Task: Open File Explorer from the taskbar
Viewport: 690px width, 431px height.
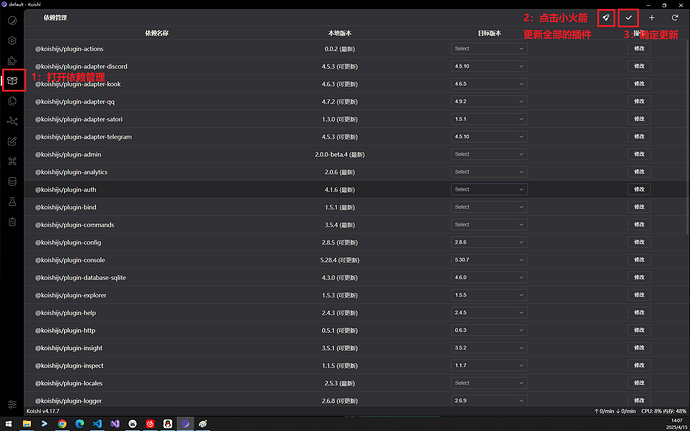Action: (27, 424)
